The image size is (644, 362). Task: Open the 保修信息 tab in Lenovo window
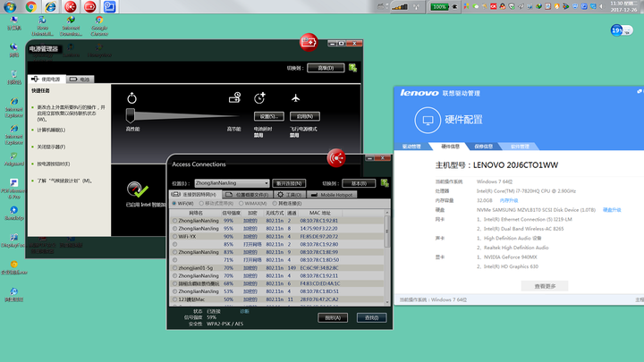click(483, 147)
